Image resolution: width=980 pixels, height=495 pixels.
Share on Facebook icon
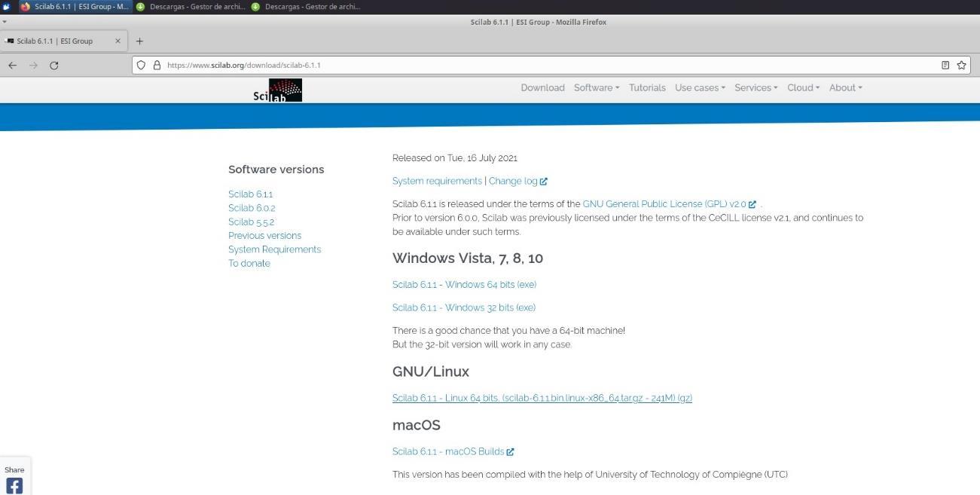tap(14, 485)
